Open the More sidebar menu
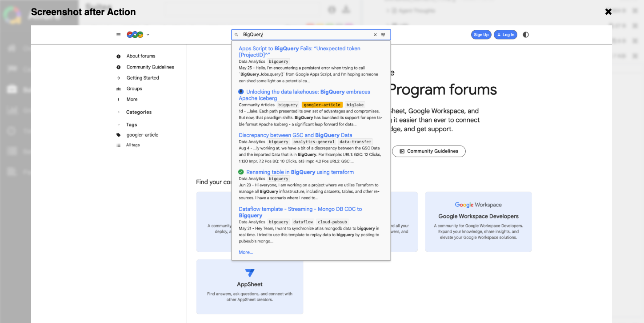 [132, 100]
